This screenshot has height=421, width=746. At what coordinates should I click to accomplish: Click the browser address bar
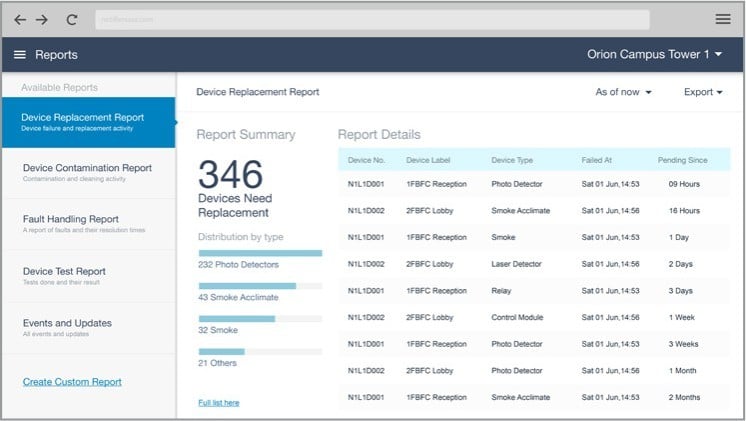tap(372, 20)
